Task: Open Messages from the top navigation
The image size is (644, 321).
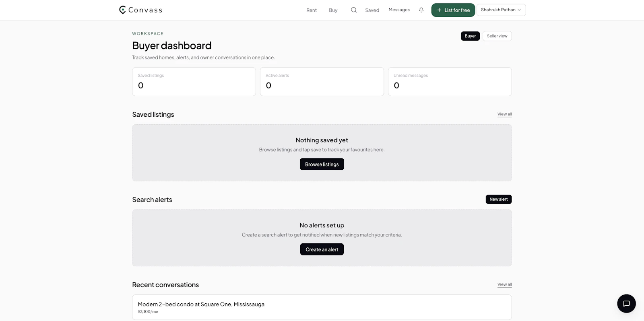Action: pos(399,10)
